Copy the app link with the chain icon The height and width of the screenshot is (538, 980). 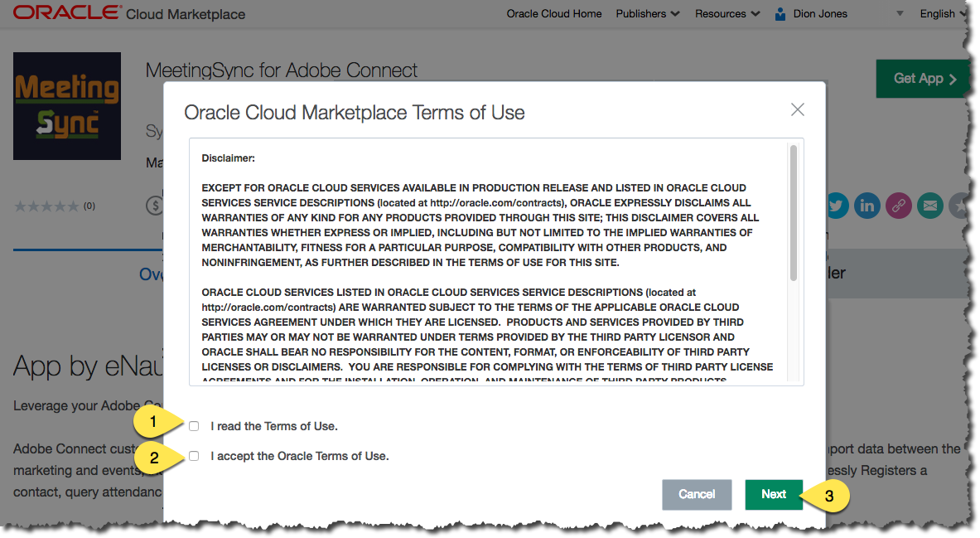coord(899,206)
